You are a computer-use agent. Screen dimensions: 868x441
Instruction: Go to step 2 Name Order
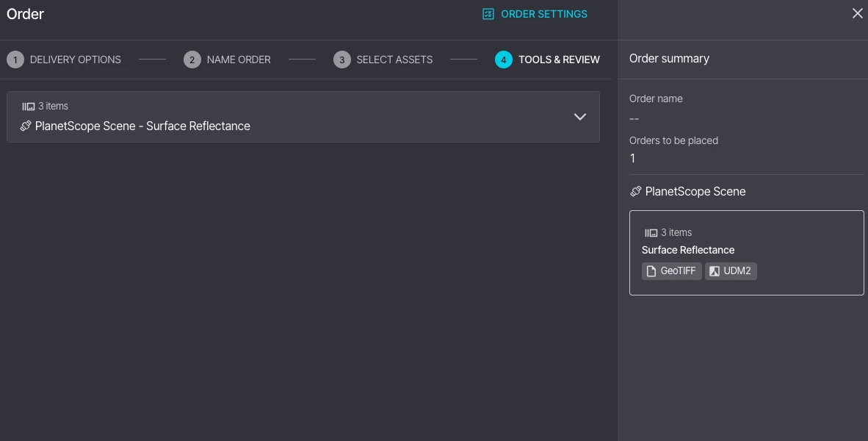(227, 60)
